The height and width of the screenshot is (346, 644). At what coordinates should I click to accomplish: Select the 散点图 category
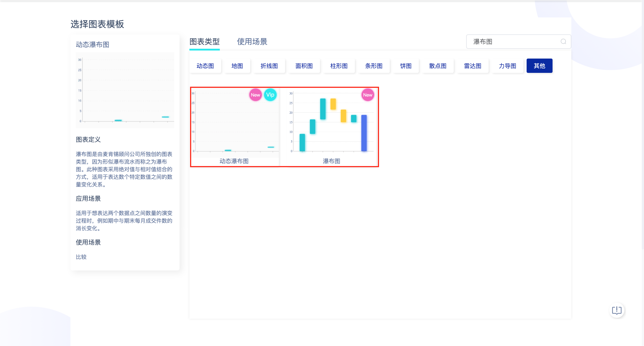click(x=438, y=66)
